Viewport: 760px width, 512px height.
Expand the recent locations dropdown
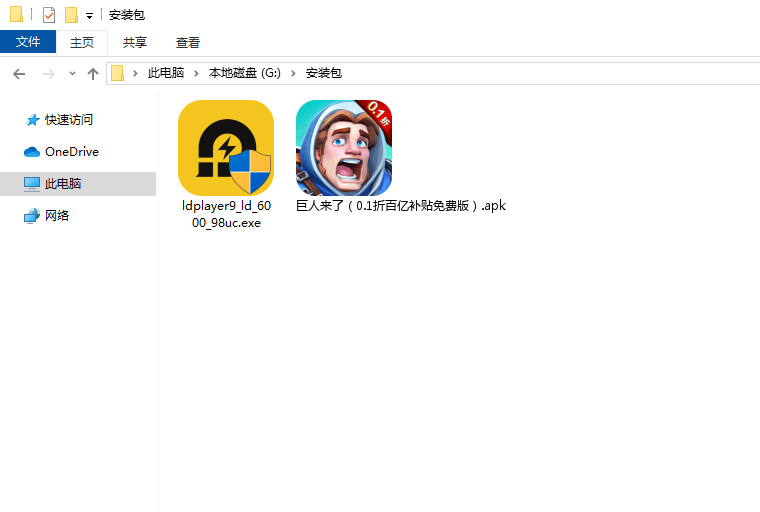click(72, 74)
